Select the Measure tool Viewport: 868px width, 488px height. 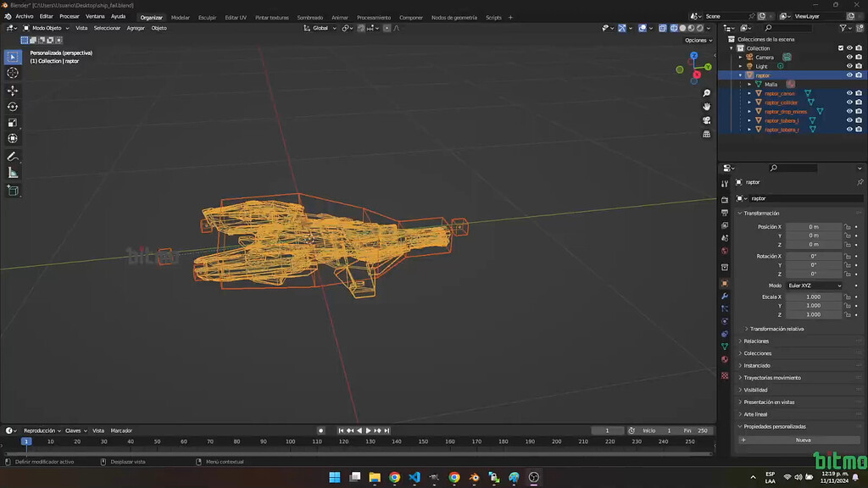[12, 172]
